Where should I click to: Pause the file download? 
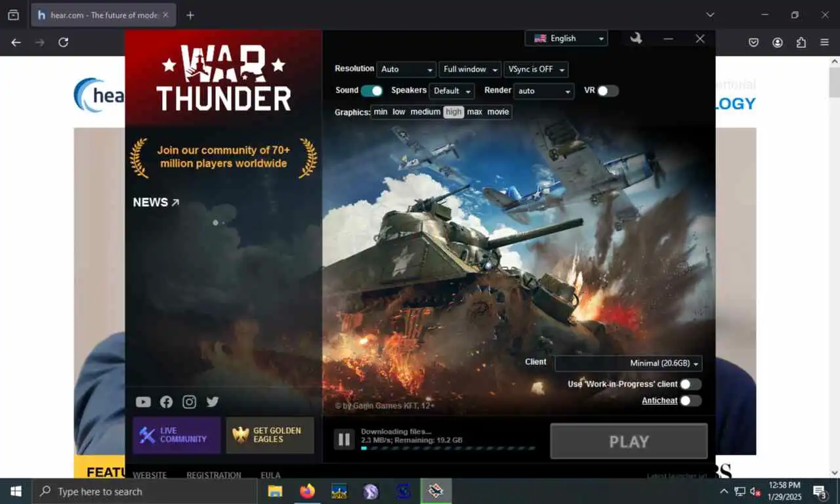click(344, 439)
